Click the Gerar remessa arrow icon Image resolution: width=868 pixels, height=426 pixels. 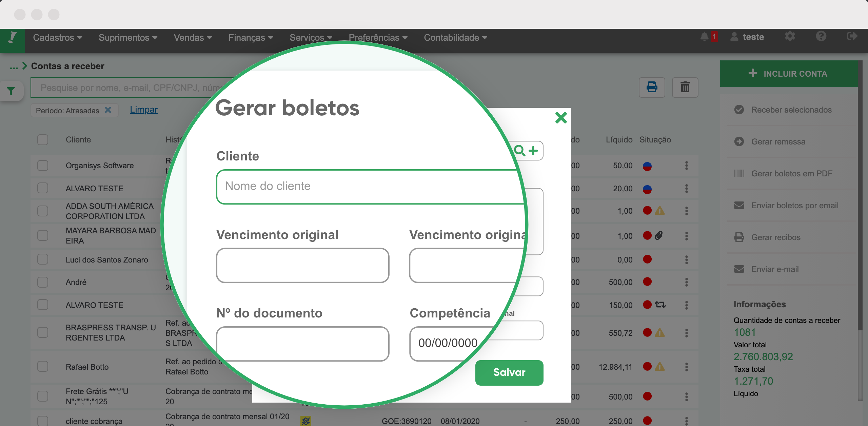[739, 141]
